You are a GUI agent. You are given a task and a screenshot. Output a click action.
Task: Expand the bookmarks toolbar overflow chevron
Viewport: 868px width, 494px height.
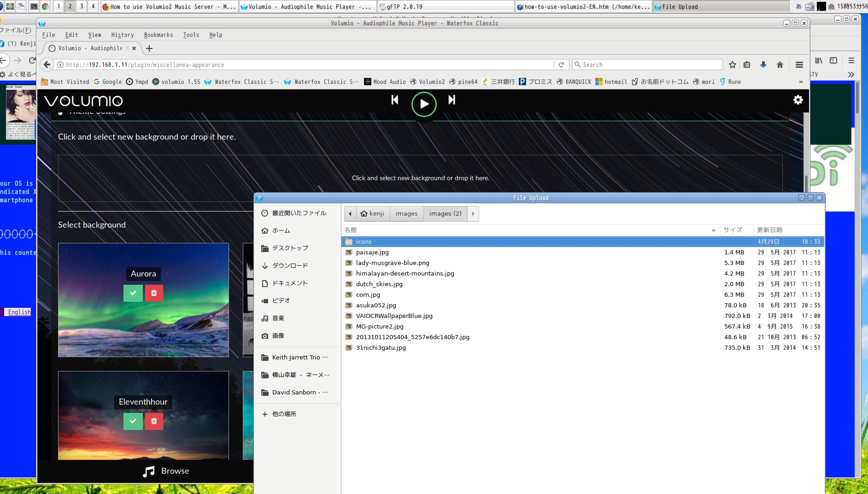click(x=801, y=82)
